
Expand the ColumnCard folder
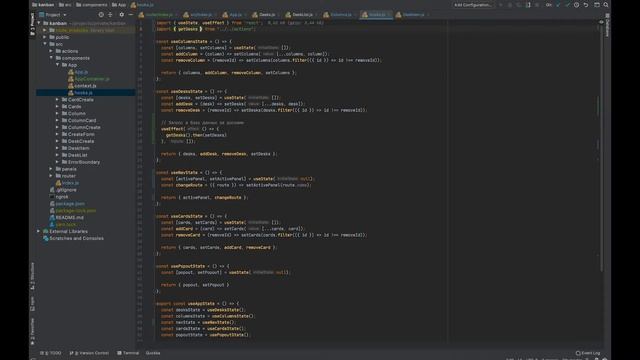pos(58,120)
